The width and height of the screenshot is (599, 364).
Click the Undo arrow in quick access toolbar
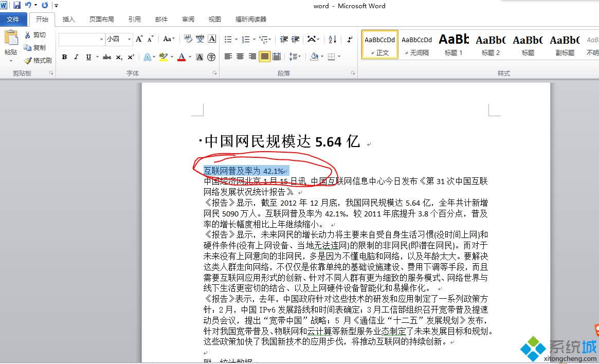pos(28,5)
